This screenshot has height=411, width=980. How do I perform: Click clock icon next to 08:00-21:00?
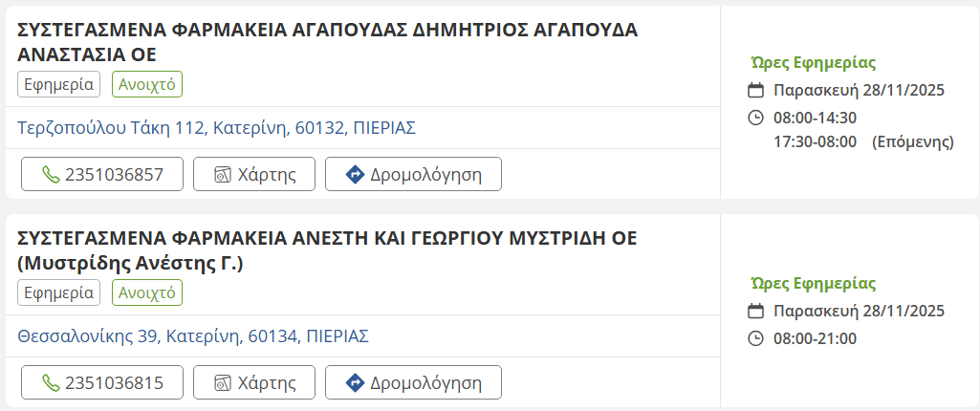click(755, 338)
